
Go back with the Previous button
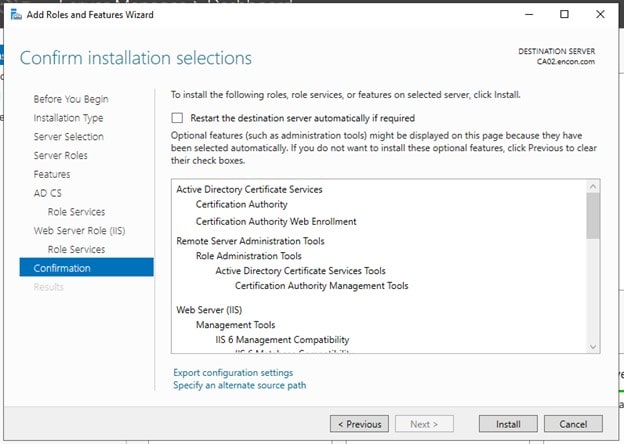point(359,423)
